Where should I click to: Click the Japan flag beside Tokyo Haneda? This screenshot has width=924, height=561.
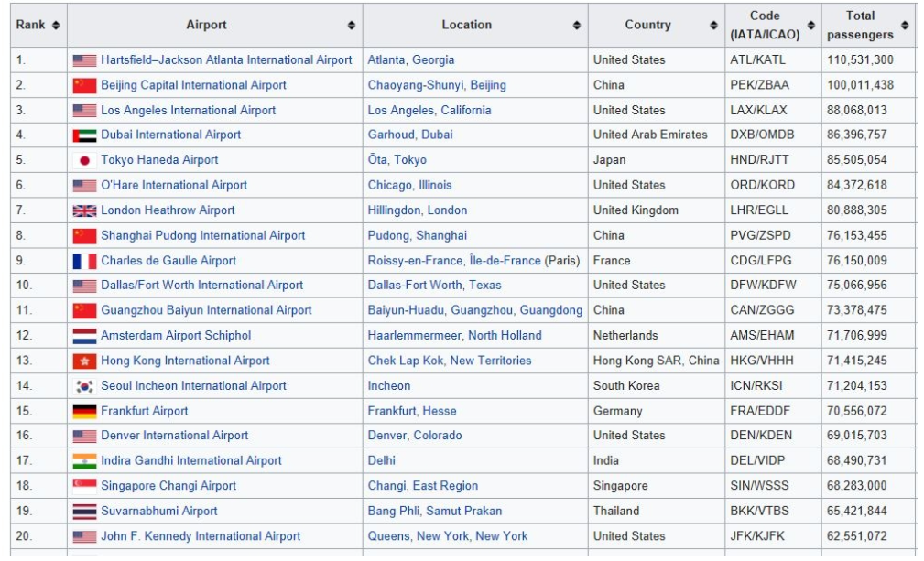pos(84,161)
